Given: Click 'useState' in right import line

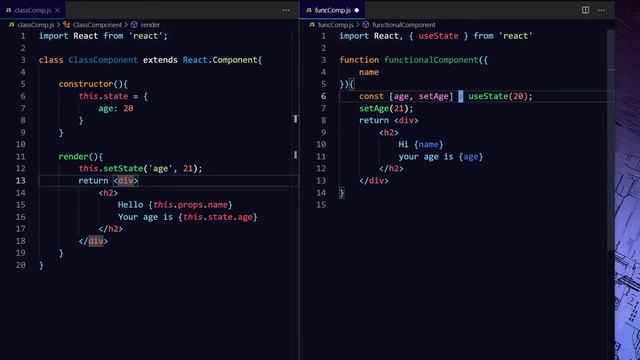Looking at the screenshot, I should pyautogui.click(x=438, y=36).
